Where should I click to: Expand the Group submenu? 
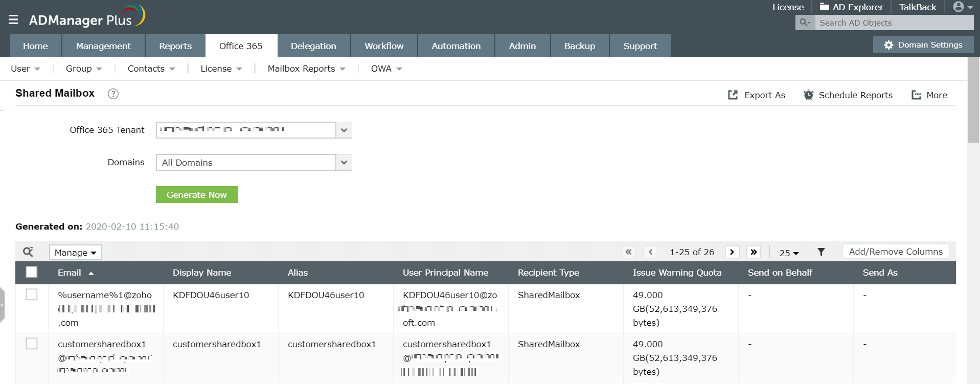[x=84, y=69]
